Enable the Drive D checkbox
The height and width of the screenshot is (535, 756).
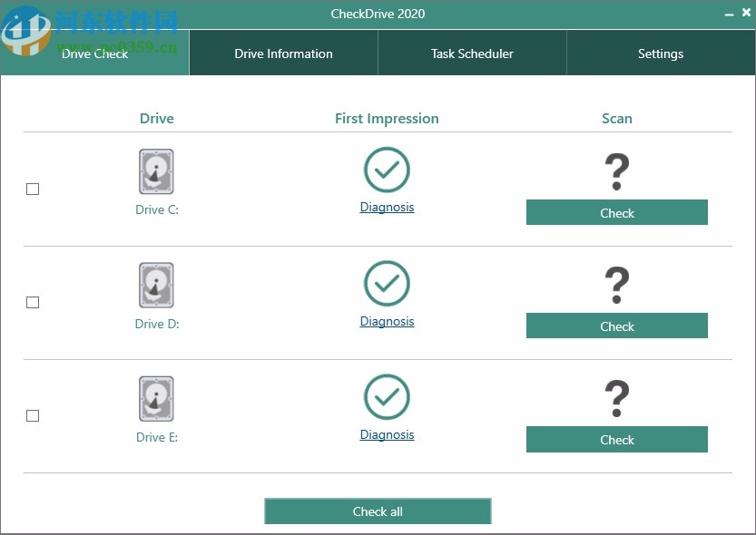click(x=33, y=302)
